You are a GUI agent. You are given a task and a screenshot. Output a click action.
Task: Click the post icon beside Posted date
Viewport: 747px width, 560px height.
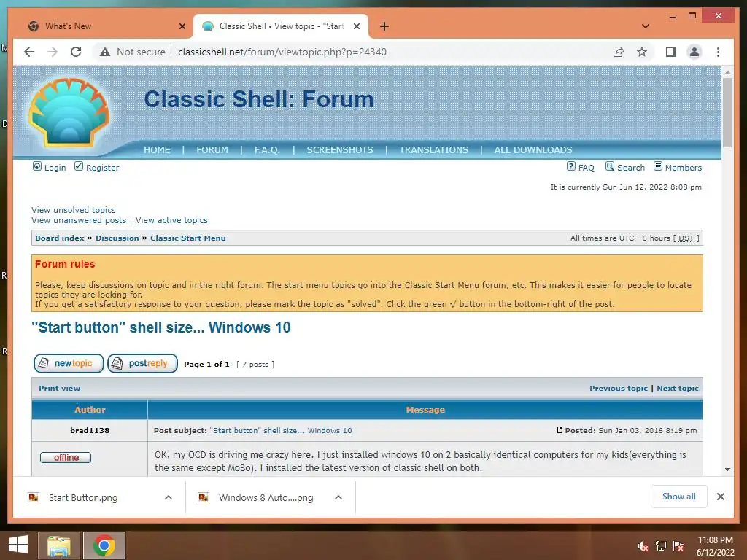coord(560,430)
